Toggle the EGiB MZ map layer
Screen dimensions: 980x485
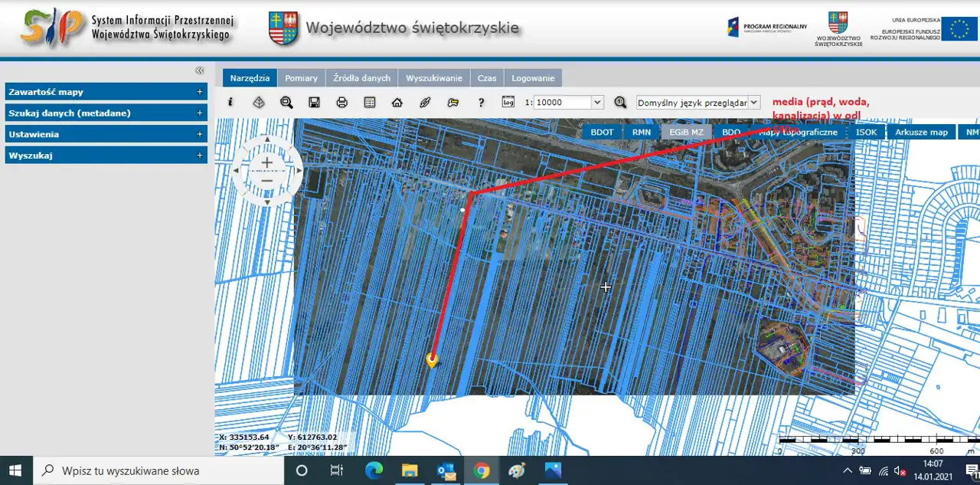pos(686,132)
